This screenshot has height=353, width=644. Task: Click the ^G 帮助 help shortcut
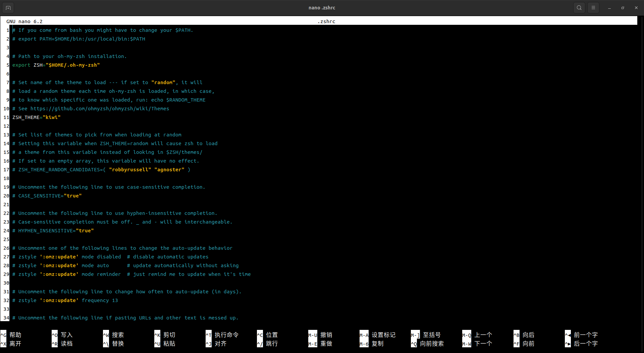coord(11,335)
